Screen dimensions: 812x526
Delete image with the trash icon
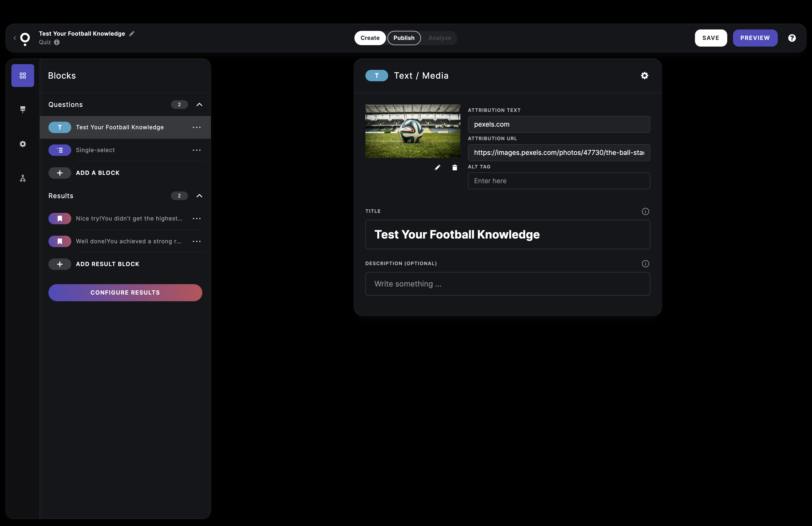pos(454,167)
